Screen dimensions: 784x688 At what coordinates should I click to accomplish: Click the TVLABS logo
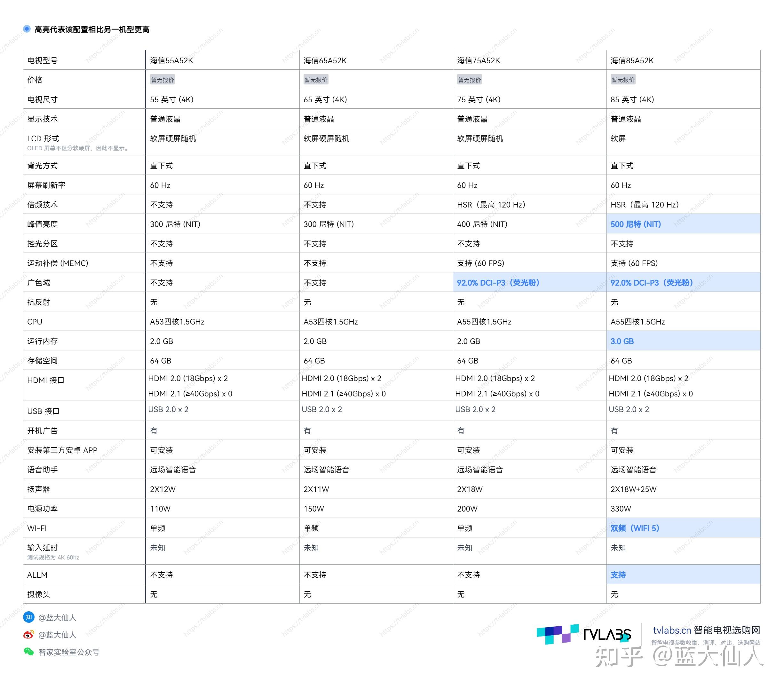[583, 634]
